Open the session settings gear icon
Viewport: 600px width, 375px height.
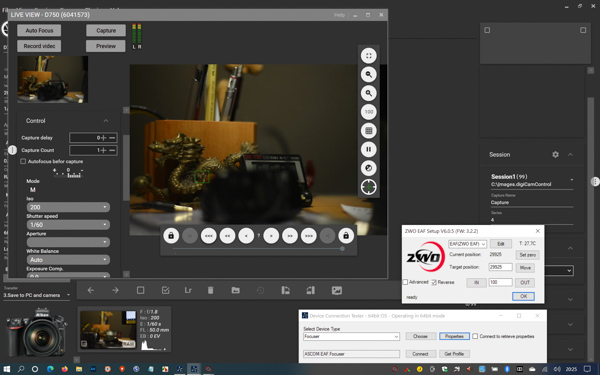pos(555,155)
